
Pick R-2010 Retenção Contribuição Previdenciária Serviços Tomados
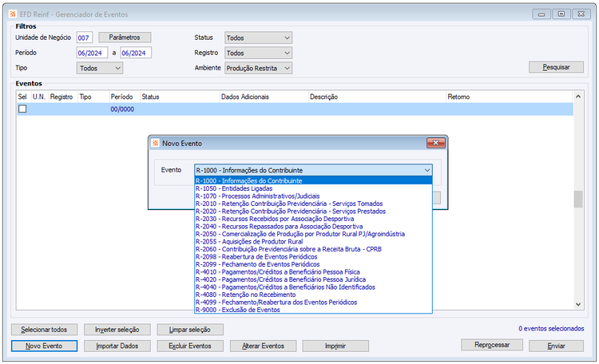[313, 204]
